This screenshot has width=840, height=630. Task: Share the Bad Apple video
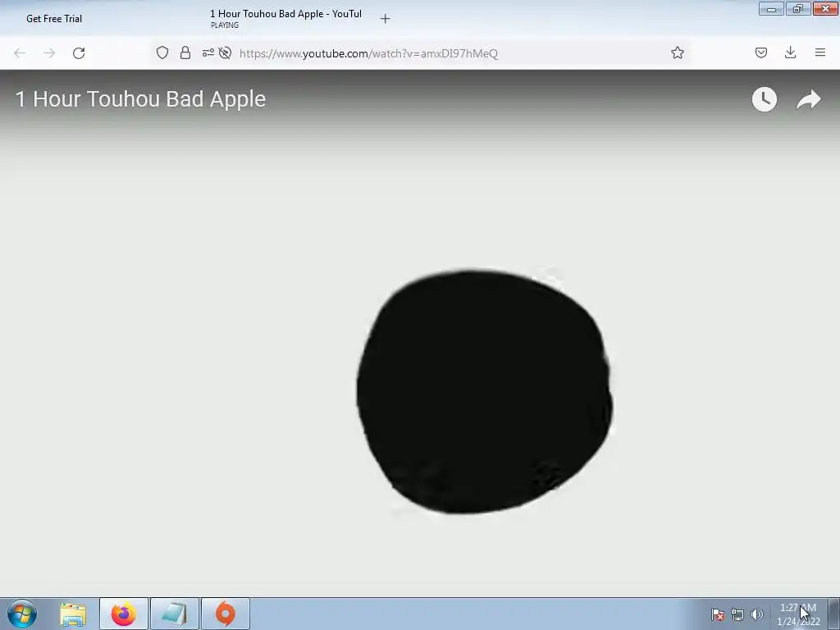pyautogui.click(x=808, y=99)
